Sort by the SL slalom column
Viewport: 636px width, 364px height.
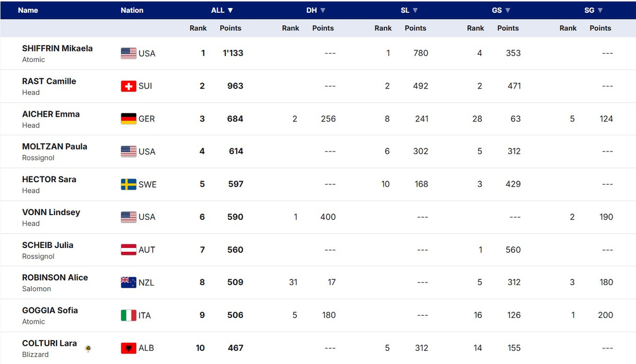tap(408, 10)
